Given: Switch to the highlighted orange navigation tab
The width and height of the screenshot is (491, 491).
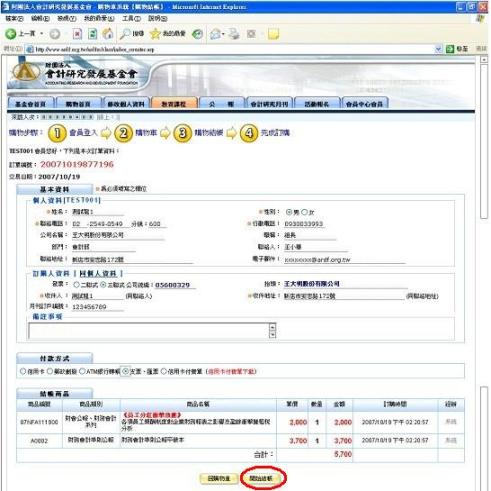Looking at the screenshot, I should coord(174,104).
